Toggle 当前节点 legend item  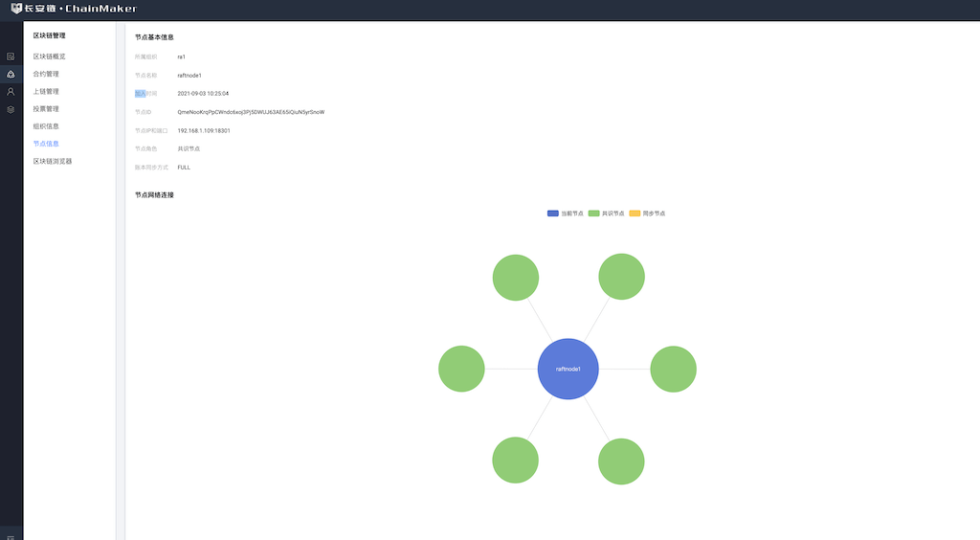point(565,214)
